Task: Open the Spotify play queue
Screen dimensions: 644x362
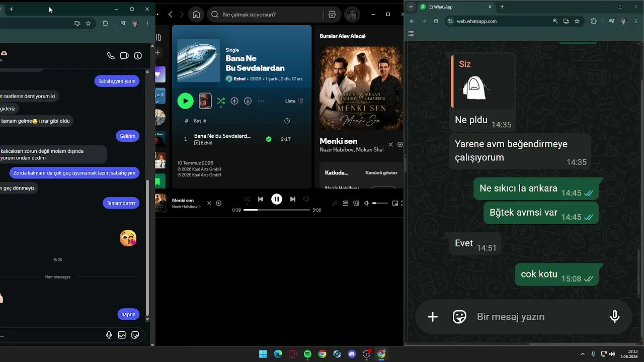Action: tap(346, 203)
